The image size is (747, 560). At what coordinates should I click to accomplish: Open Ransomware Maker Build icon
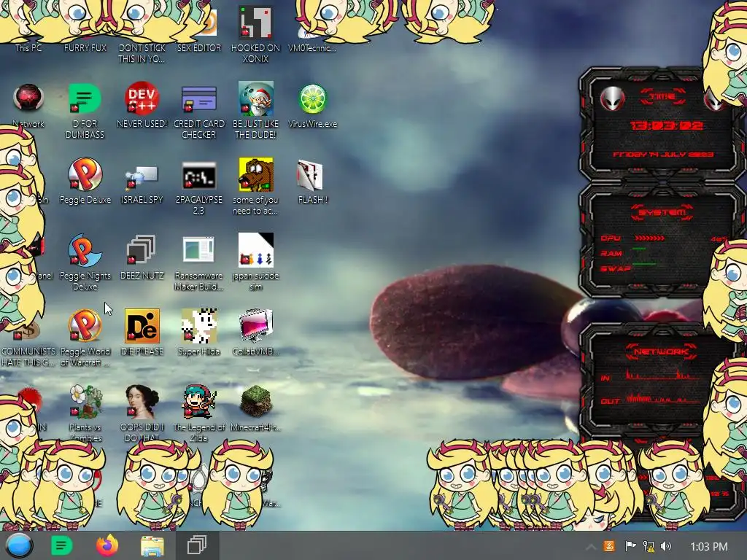198,249
